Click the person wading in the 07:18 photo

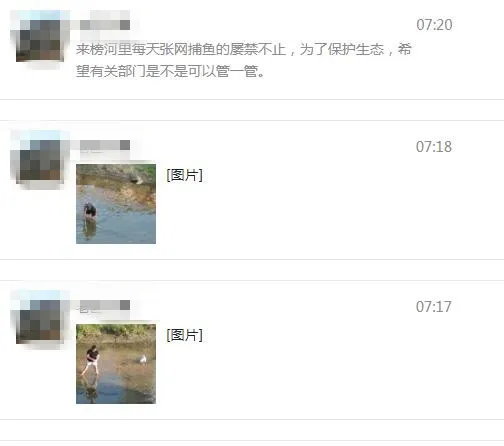90,211
